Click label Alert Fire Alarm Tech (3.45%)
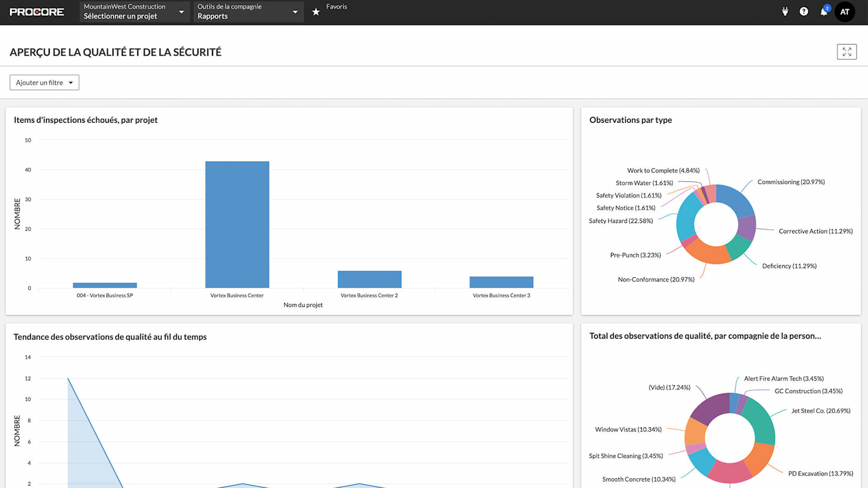The width and height of the screenshot is (868, 488). click(x=783, y=379)
